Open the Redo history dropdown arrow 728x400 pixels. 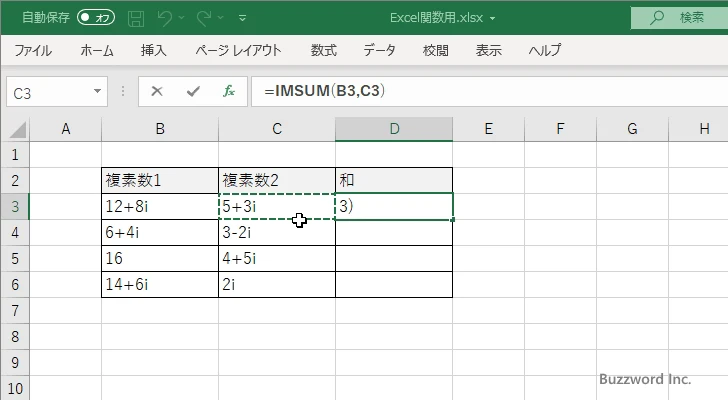pyautogui.click(x=221, y=18)
